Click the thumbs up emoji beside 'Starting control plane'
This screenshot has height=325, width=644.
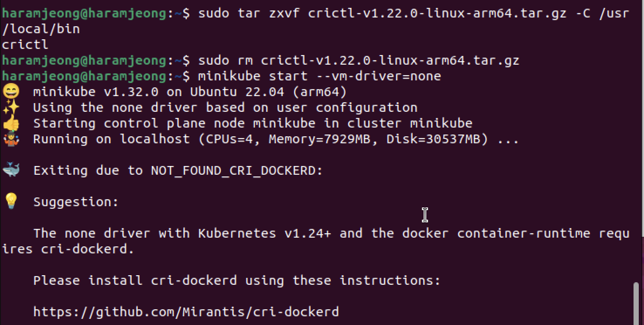[x=11, y=124]
